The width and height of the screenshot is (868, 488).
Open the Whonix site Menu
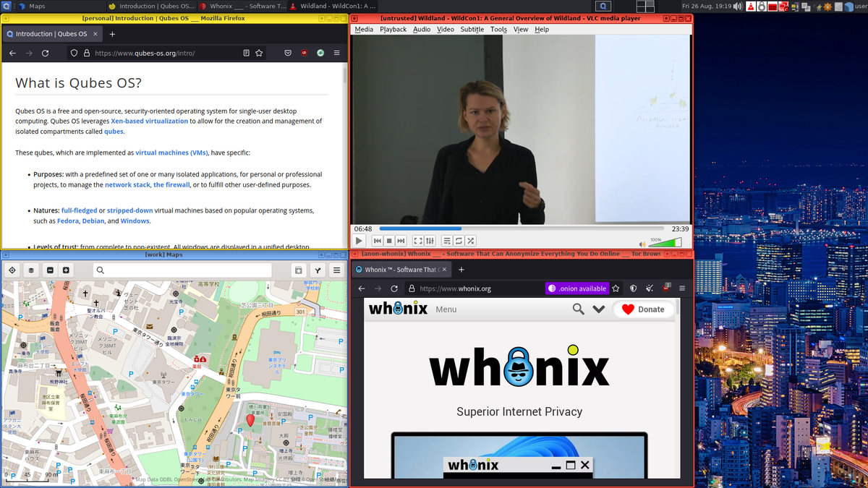click(446, 309)
